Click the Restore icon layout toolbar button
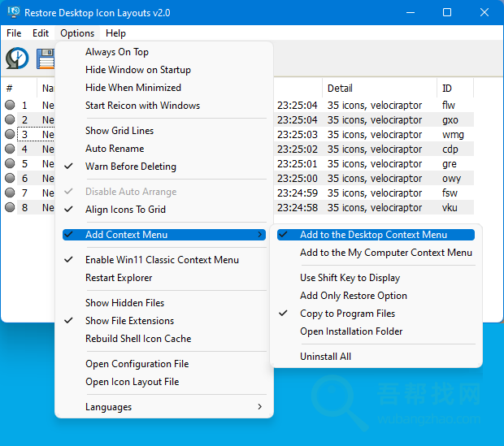The image size is (504, 446). 17,58
